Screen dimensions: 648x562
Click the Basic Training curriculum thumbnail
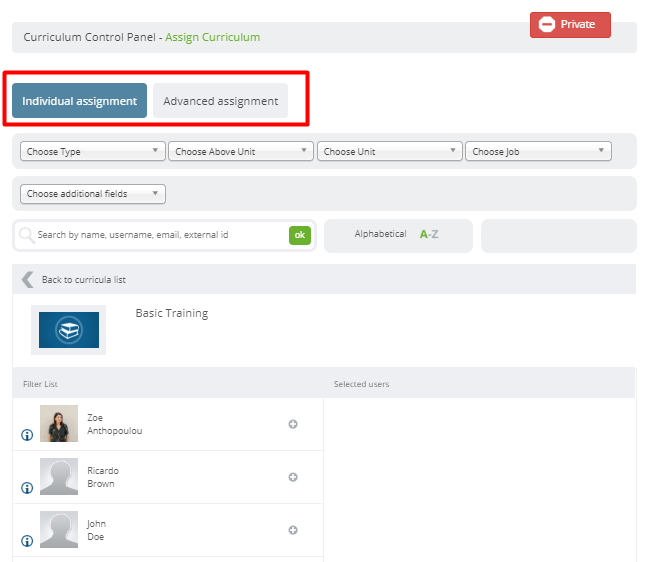(69, 330)
